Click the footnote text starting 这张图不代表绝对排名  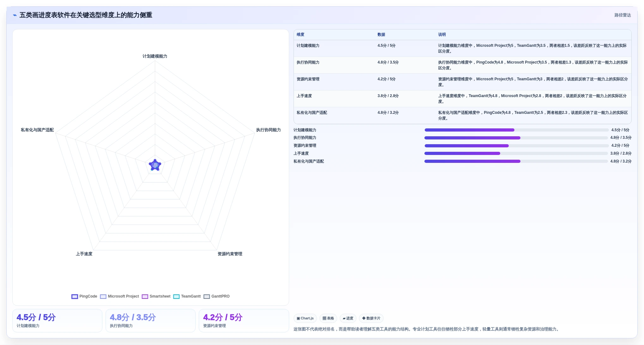[427, 329]
